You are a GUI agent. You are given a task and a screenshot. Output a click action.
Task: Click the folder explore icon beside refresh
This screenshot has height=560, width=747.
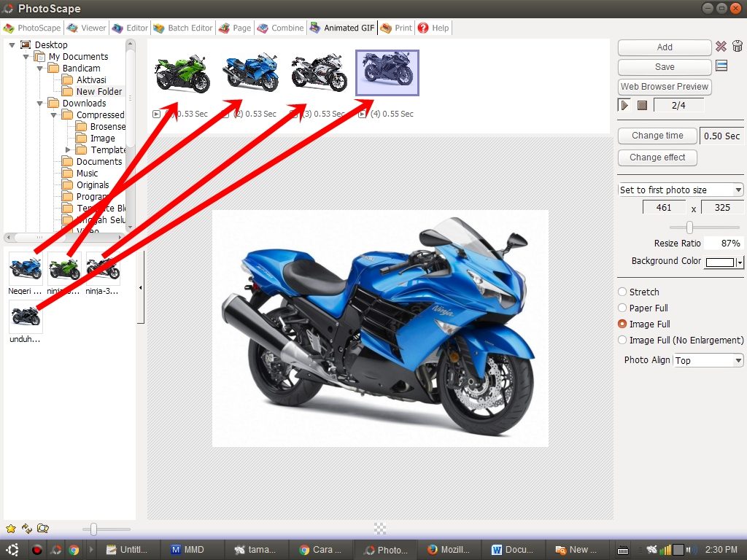[43, 528]
